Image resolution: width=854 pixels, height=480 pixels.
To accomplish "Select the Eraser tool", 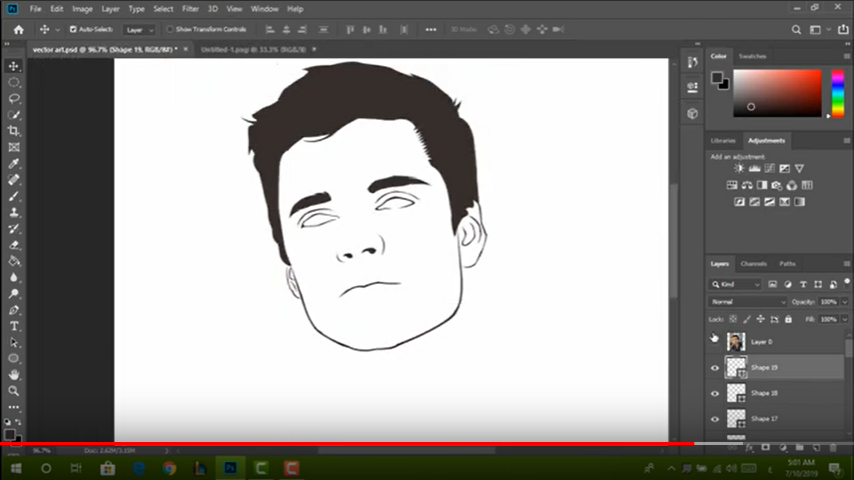I will point(14,245).
